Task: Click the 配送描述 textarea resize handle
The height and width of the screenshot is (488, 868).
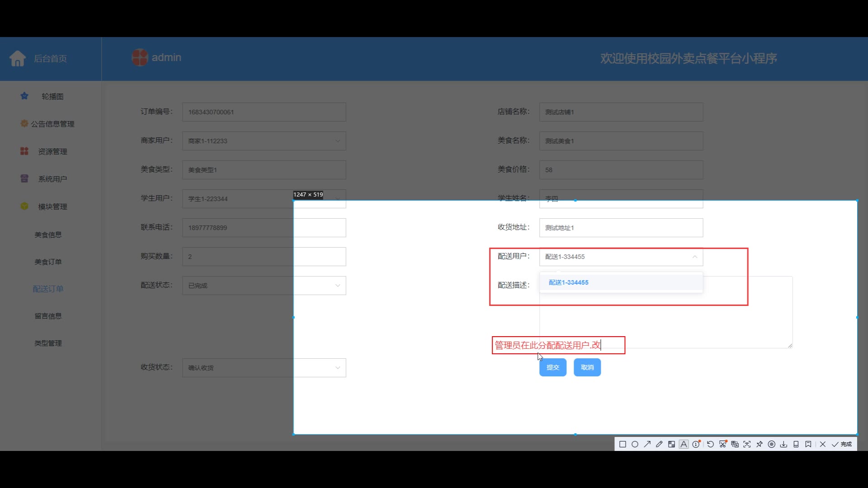Action: (x=790, y=345)
